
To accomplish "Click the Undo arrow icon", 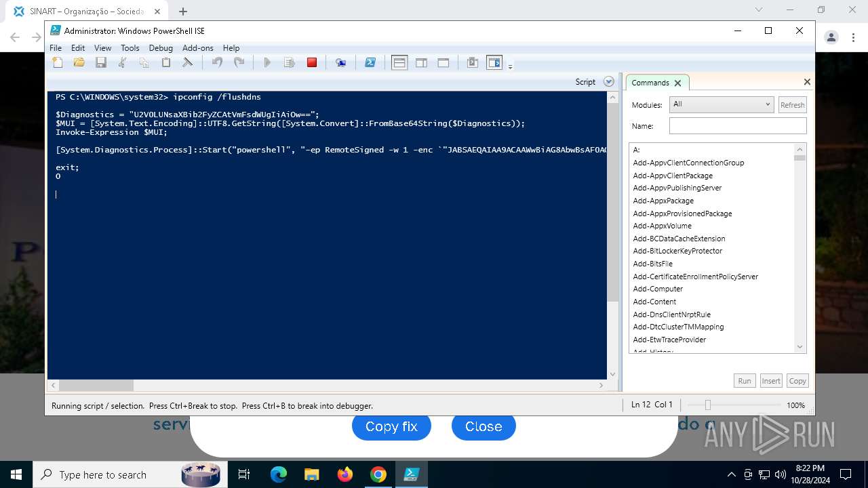I will [x=217, y=62].
